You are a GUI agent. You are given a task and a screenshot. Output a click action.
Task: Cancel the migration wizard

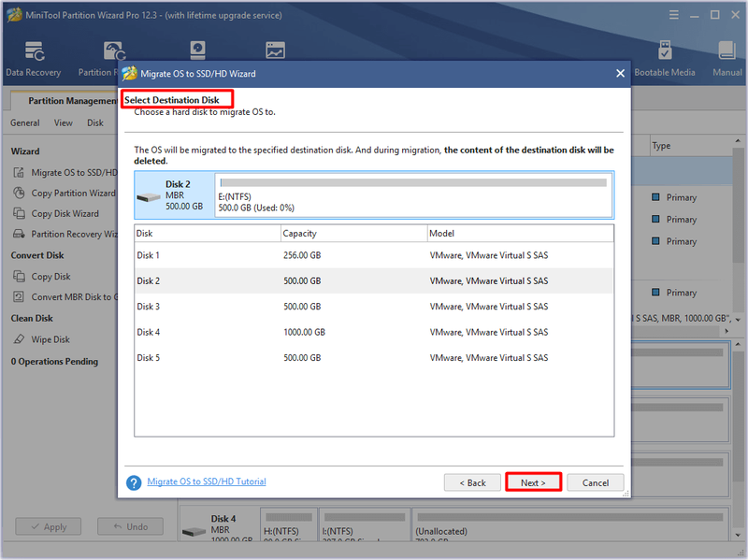(596, 482)
